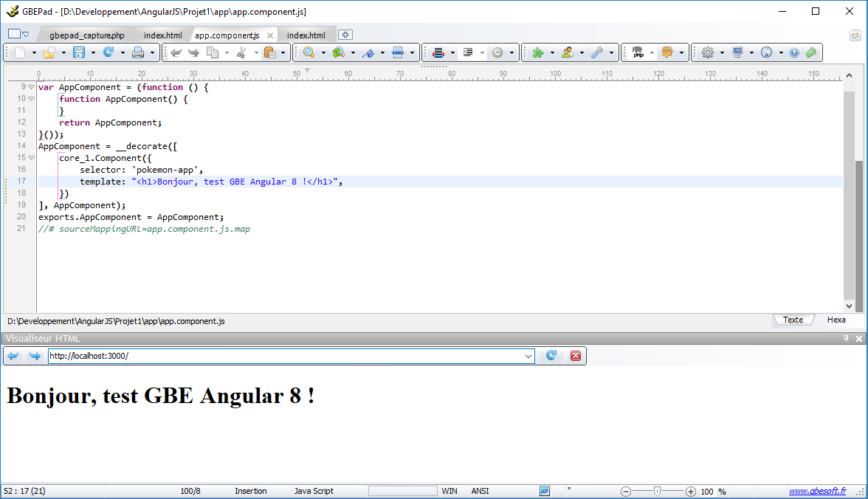Stop loading with the red X button

(x=576, y=356)
